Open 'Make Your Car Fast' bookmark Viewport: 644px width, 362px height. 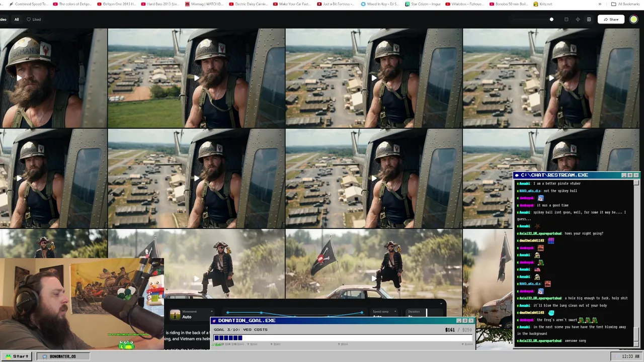click(292, 4)
